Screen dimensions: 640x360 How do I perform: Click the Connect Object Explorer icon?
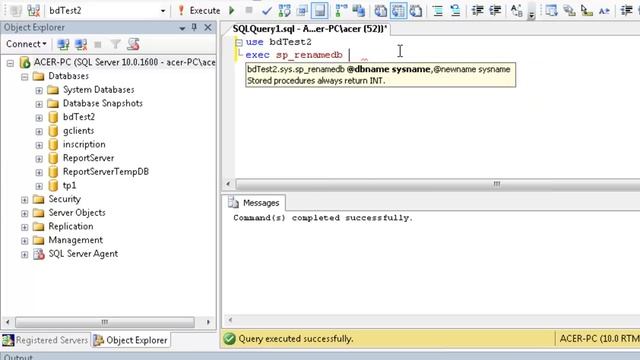[x=63, y=44]
